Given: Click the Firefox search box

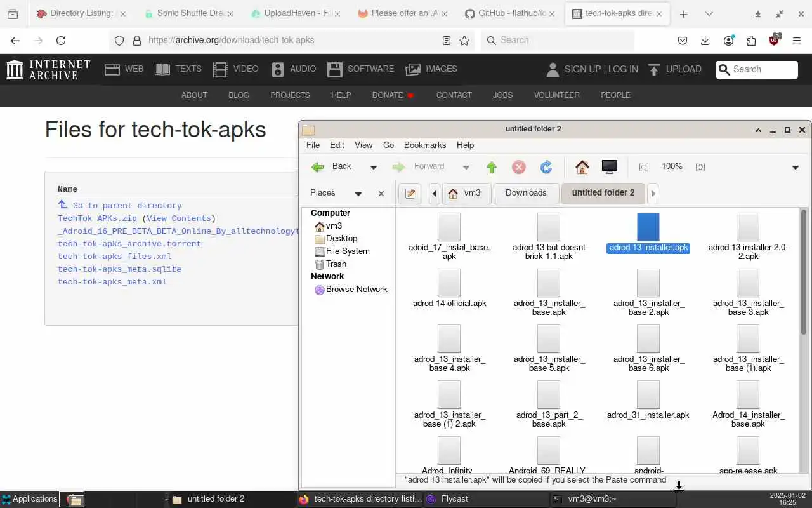Looking at the screenshot, I should click(x=558, y=40).
